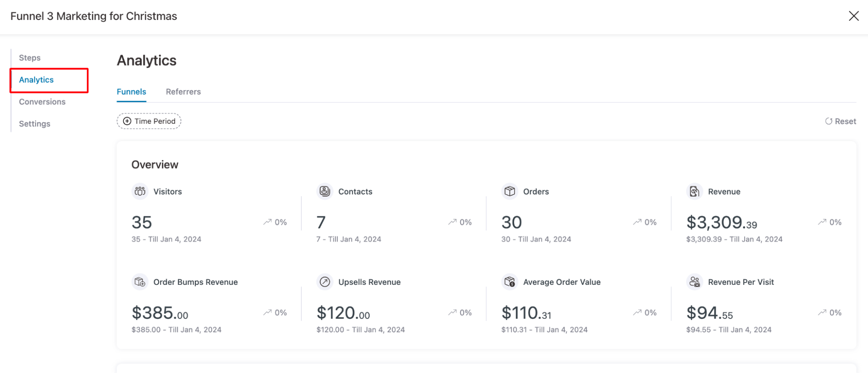Click the Contacts card icon
The image size is (868, 373).
324,191
